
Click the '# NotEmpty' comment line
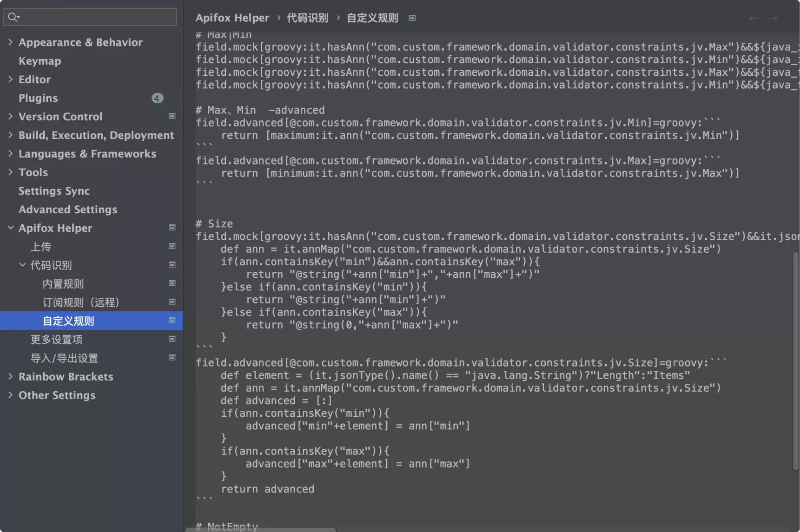pos(227,526)
